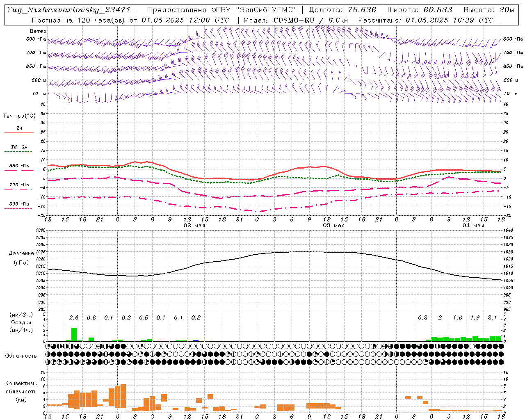The image size is (525, 420).
Task: Click the 03 мая date label
Action: point(333,226)
